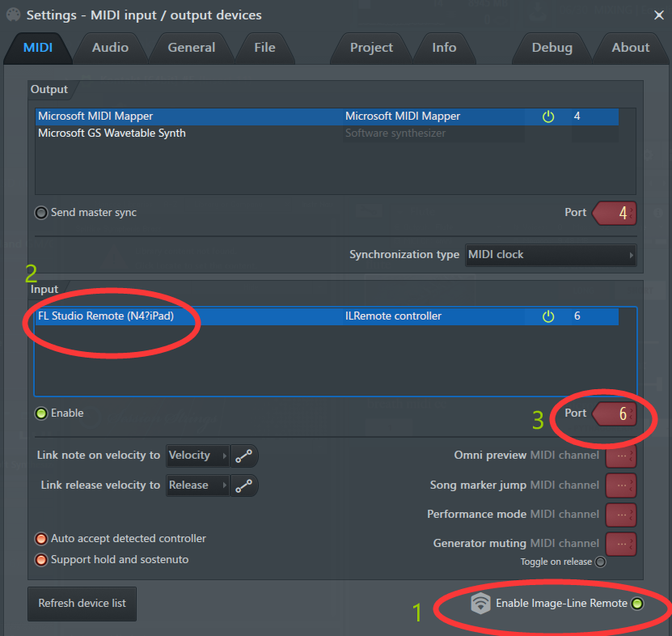The height and width of the screenshot is (636, 672).
Task: Open Link note on velocity Velocity dropdown
Action: coord(198,456)
